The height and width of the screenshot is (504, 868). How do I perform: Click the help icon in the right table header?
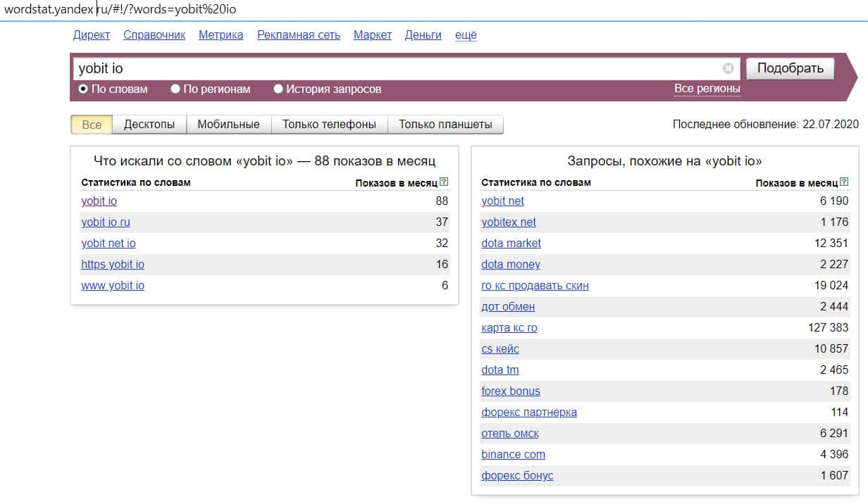pyautogui.click(x=844, y=182)
